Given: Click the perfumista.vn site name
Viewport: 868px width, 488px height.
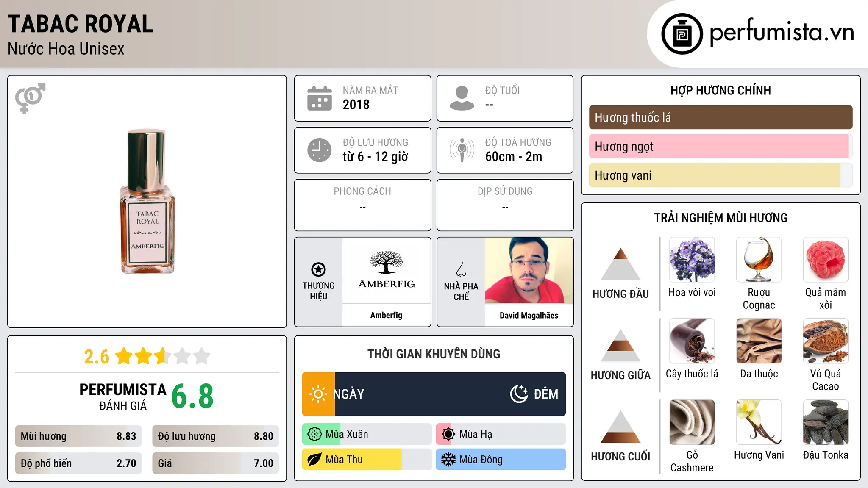Looking at the screenshot, I should [782, 32].
